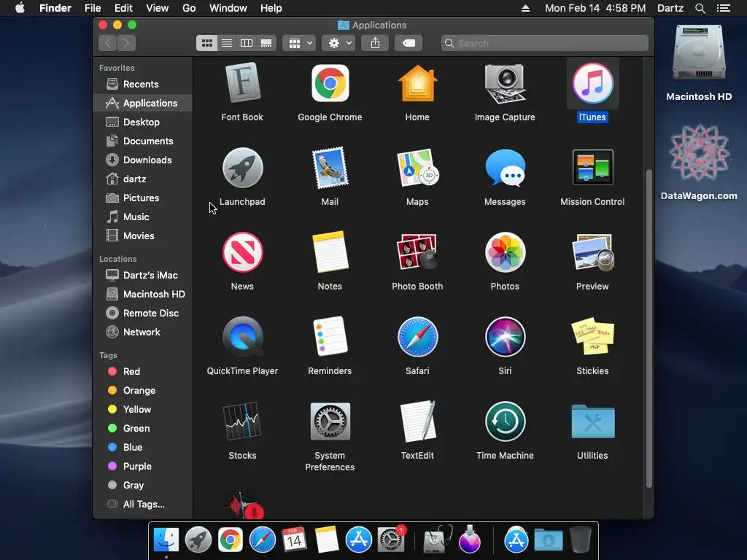Select the dartz home folder
The width and height of the screenshot is (747, 560).
pos(142,179)
